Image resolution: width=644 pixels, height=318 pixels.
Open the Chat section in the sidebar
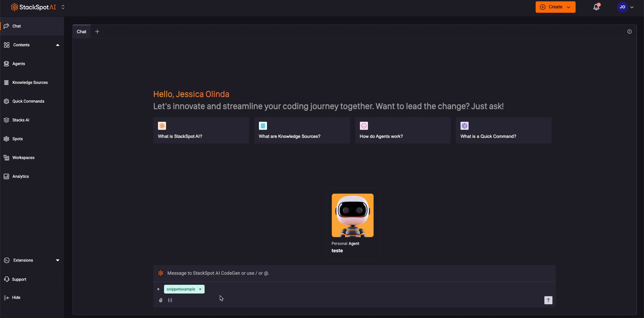coord(16,26)
